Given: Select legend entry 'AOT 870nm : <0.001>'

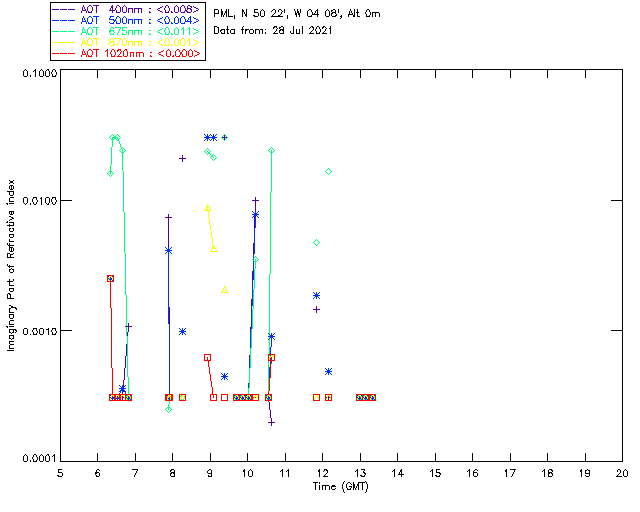Looking at the screenshot, I should [x=140, y=42].
